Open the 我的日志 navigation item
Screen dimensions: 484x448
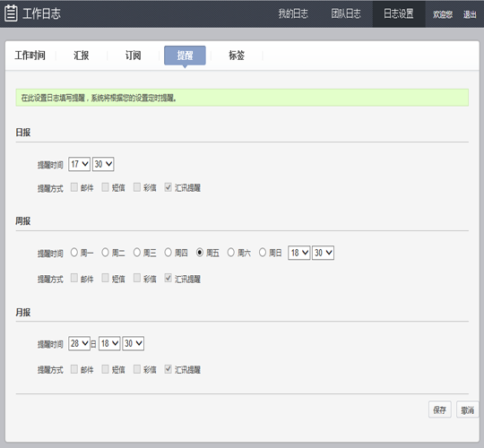click(x=293, y=13)
